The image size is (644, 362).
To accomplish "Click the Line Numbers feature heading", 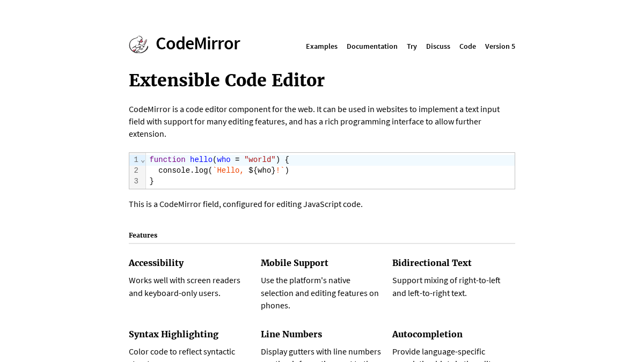I will click(291, 334).
